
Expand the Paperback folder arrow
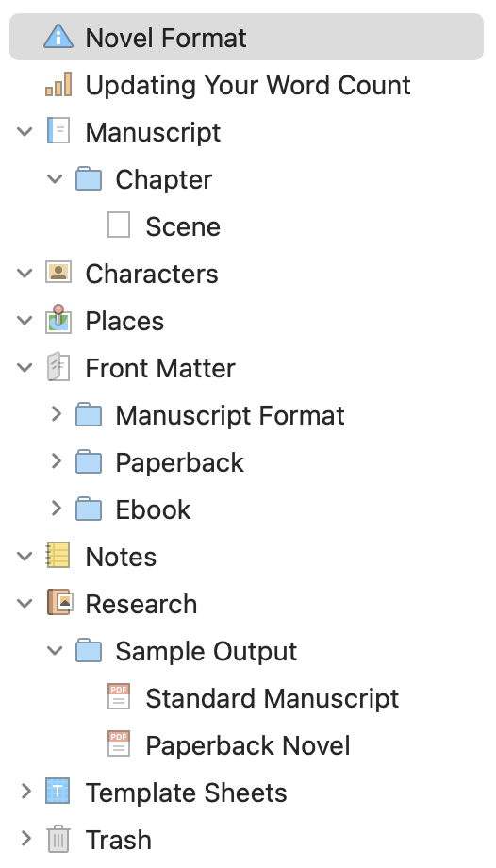point(57,461)
